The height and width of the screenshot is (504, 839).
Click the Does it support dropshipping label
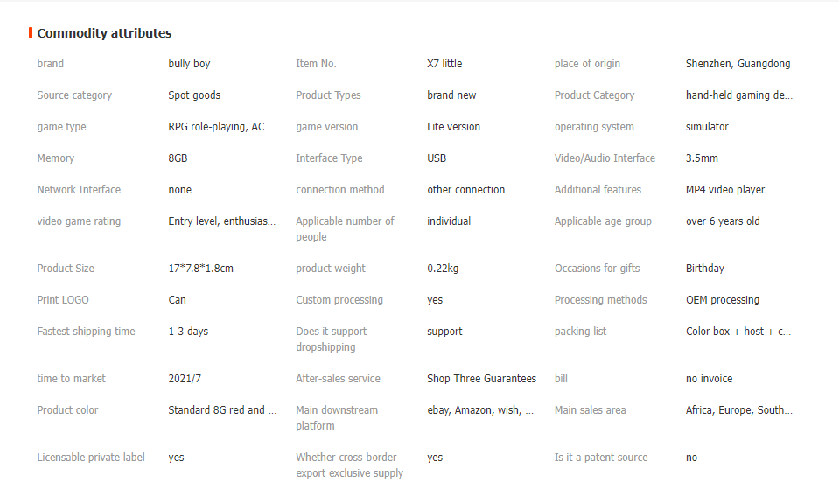[x=332, y=339]
